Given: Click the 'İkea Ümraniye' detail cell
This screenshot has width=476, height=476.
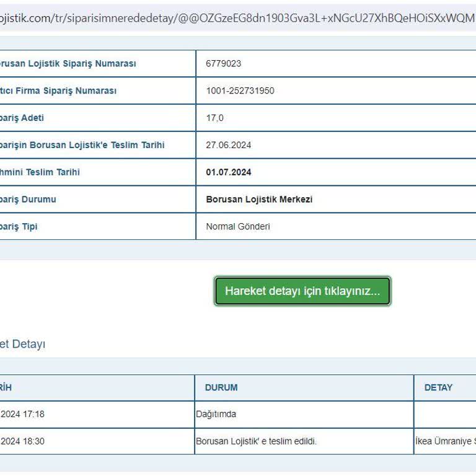Looking at the screenshot, I should pyautogui.click(x=446, y=441).
